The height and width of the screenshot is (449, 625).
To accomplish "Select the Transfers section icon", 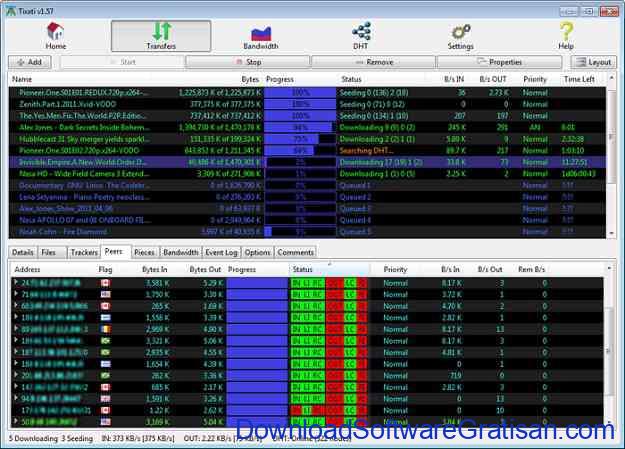I will point(161,31).
